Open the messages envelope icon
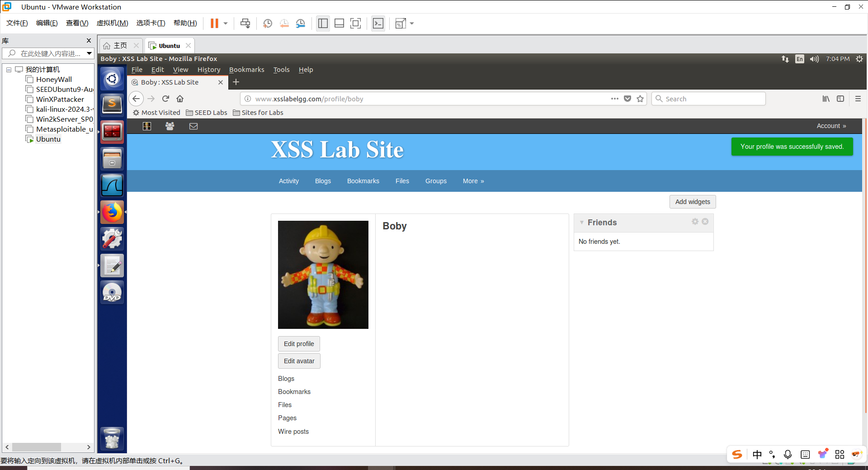 [x=193, y=126]
